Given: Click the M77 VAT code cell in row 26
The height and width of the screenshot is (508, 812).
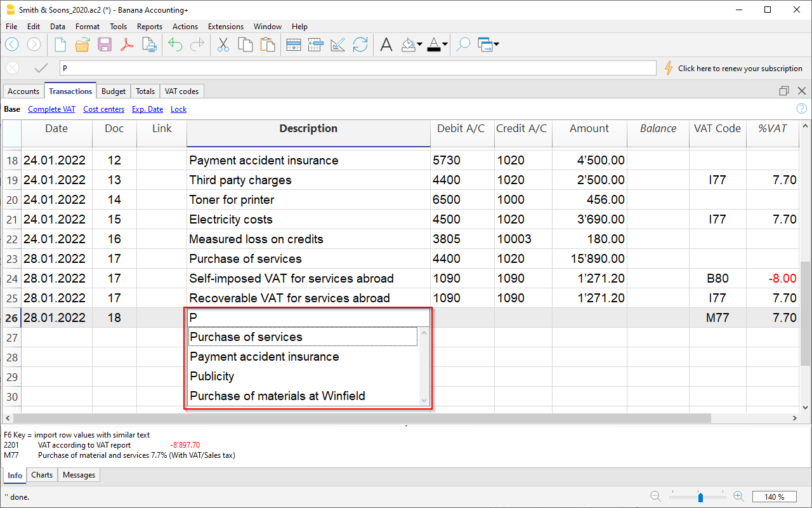Looking at the screenshot, I should pyautogui.click(x=717, y=317).
